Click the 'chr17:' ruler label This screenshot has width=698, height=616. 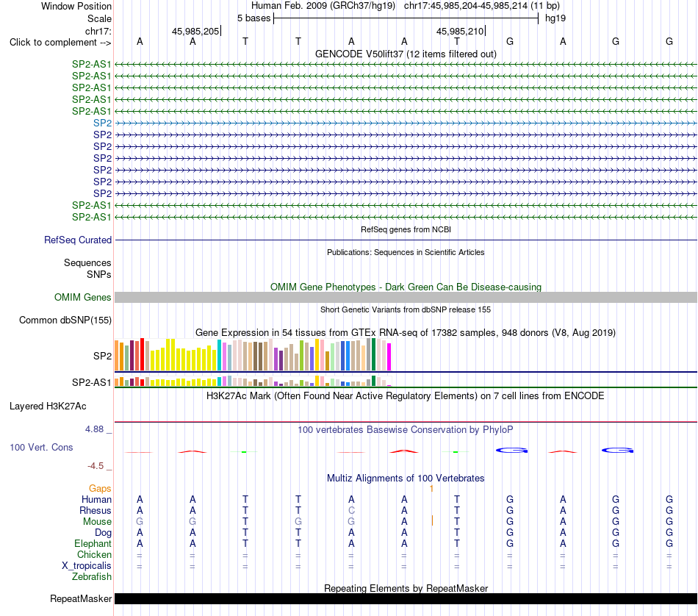(x=98, y=31)
